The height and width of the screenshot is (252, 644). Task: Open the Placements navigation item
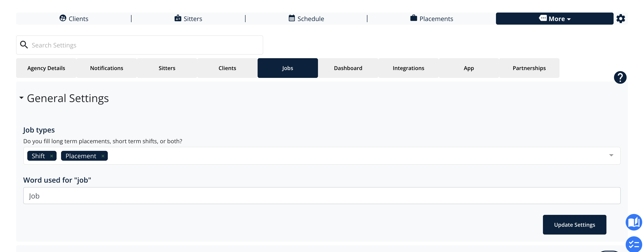(x=431, y=19)
